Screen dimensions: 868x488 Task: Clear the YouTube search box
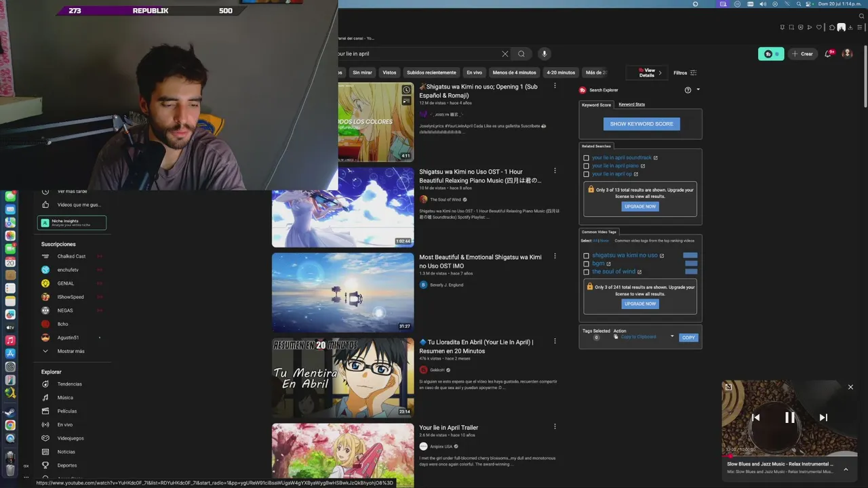click(505, 54)
